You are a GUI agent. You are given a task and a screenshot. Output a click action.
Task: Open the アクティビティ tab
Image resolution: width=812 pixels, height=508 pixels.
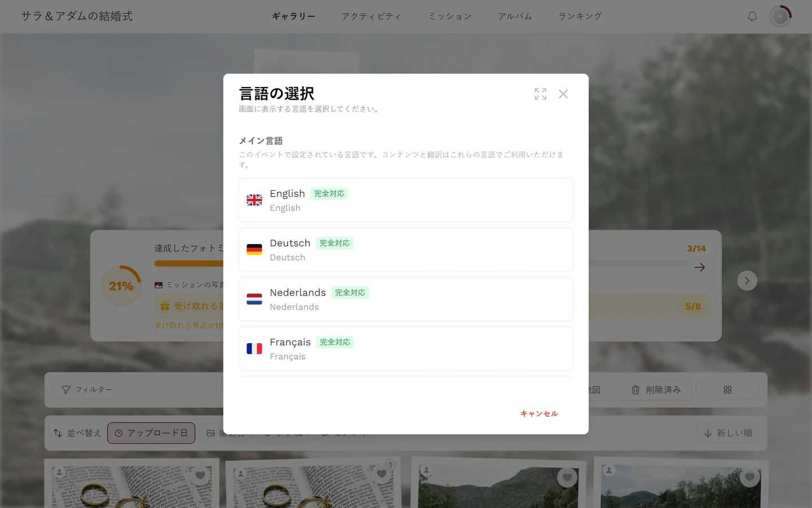point(372,16)
